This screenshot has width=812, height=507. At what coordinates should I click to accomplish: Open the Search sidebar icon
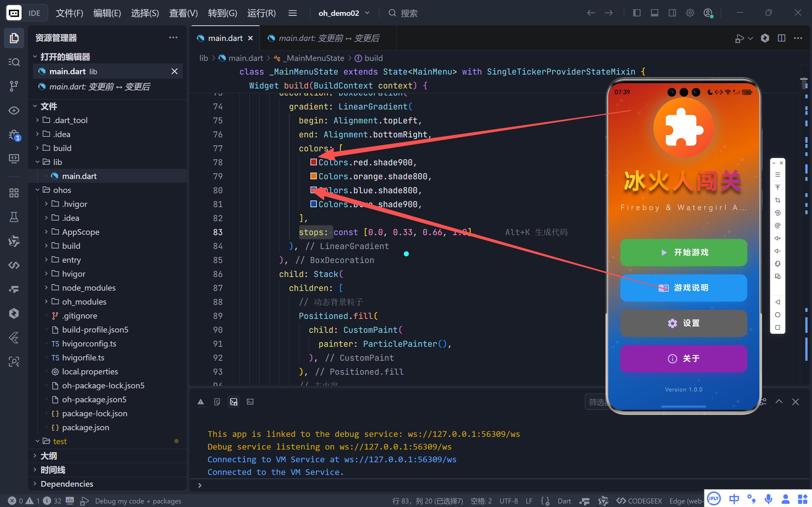coord(14,62)
